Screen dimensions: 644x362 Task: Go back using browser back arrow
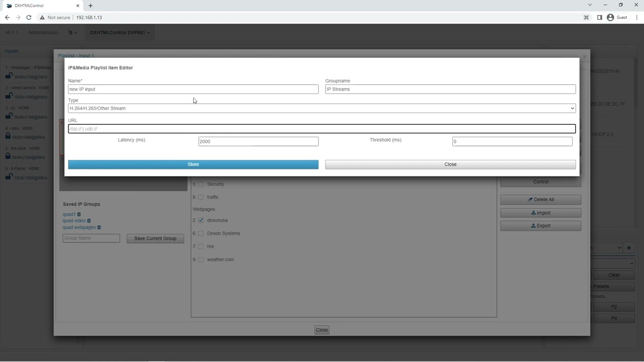tap(7, 17)
